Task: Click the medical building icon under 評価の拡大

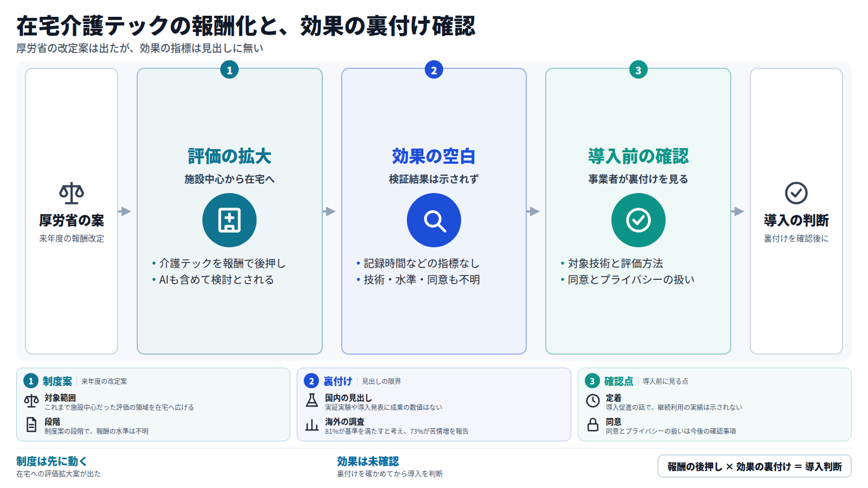Action: tap(229, 220)
